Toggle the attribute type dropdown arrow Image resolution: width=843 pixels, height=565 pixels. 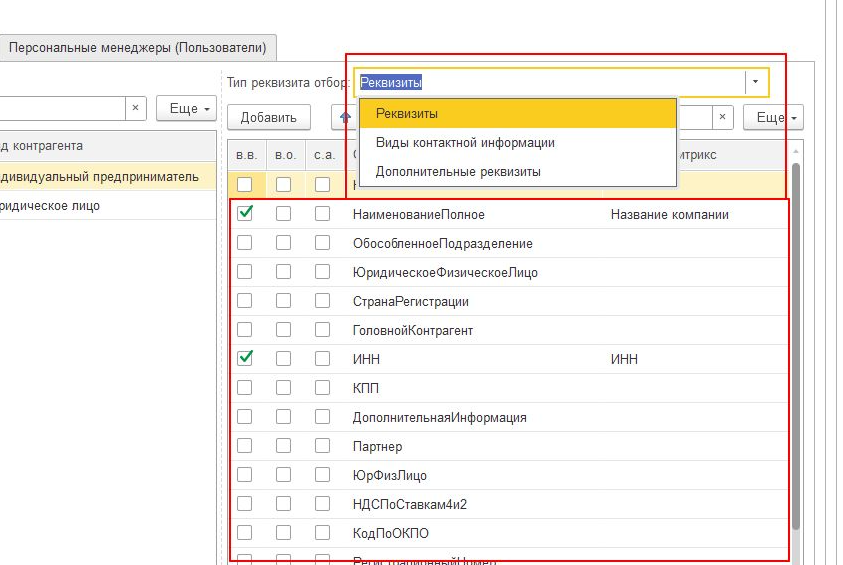[x=756, y=82]
